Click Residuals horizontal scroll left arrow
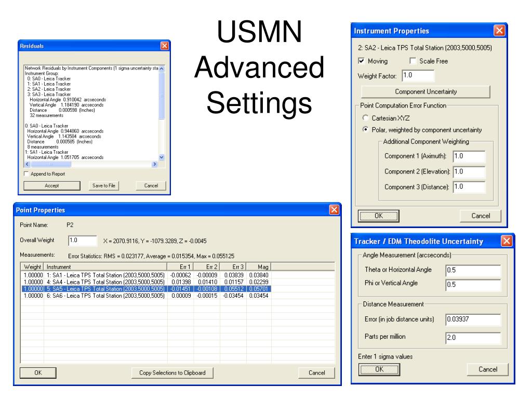 (28, 164)
